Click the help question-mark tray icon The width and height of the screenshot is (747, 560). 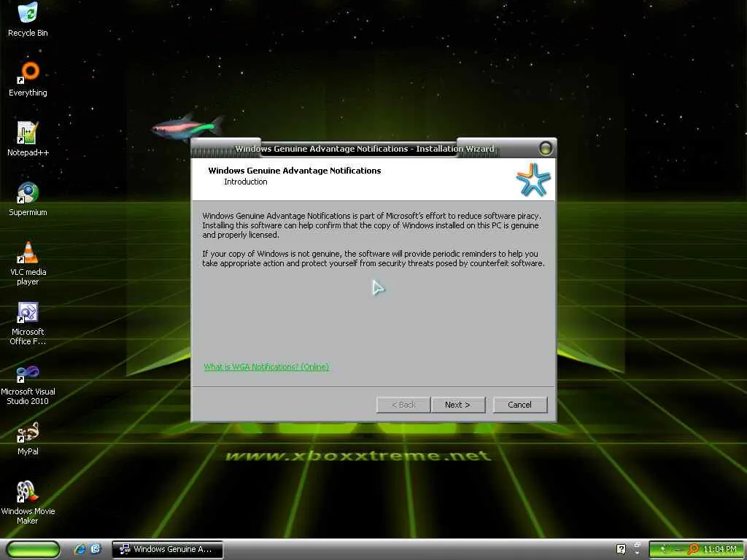pyautogui.click(x=621, y=549)
